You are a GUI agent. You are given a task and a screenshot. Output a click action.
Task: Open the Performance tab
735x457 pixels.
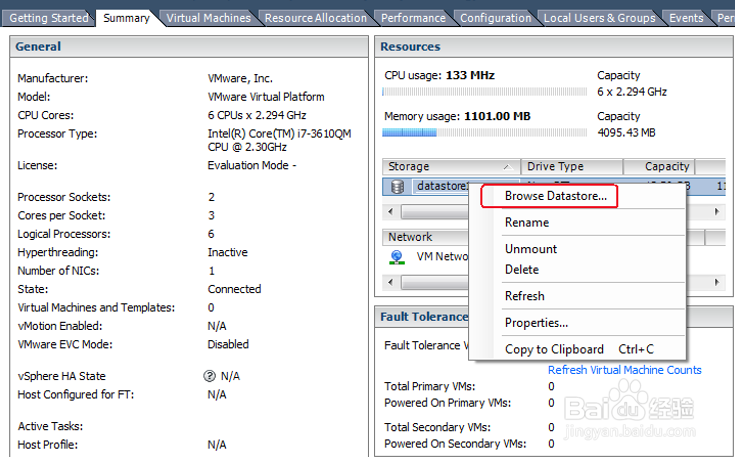(x=413, y=18)
